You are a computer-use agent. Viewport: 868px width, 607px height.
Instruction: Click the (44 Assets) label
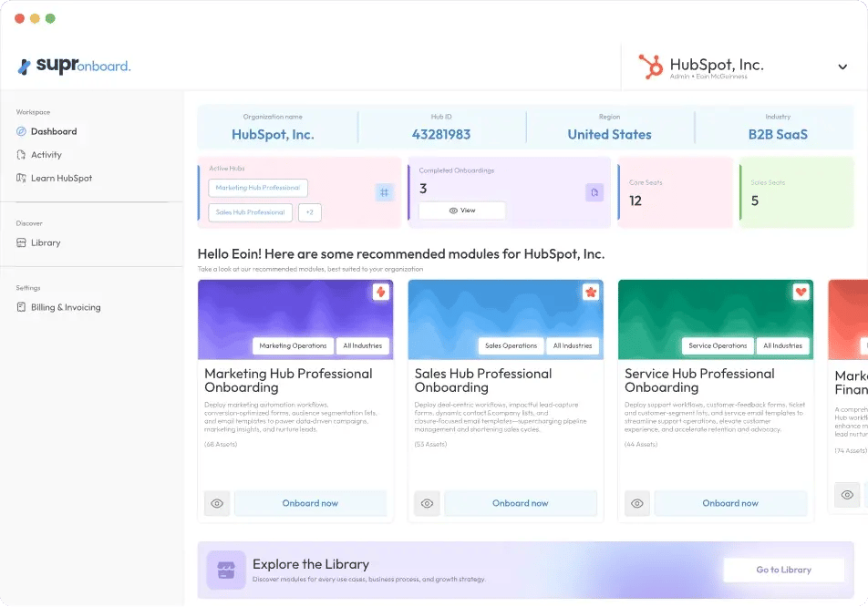pos(641,445)
